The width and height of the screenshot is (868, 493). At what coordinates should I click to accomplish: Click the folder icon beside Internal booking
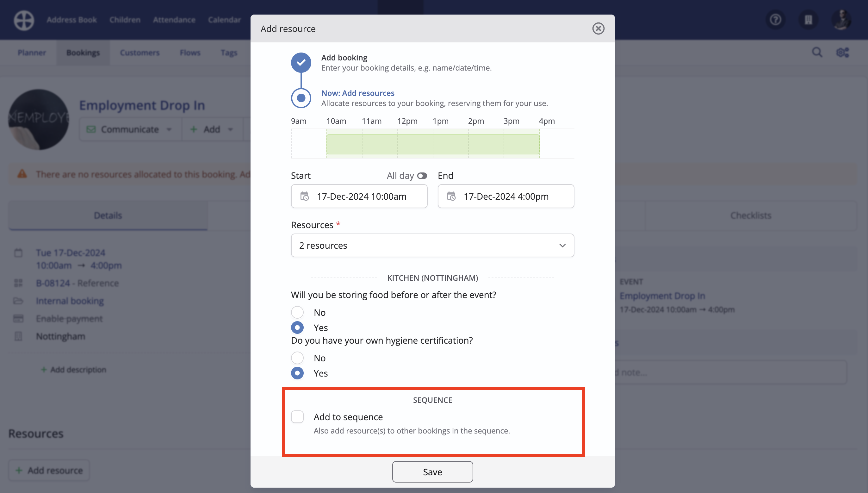[18, 301]
